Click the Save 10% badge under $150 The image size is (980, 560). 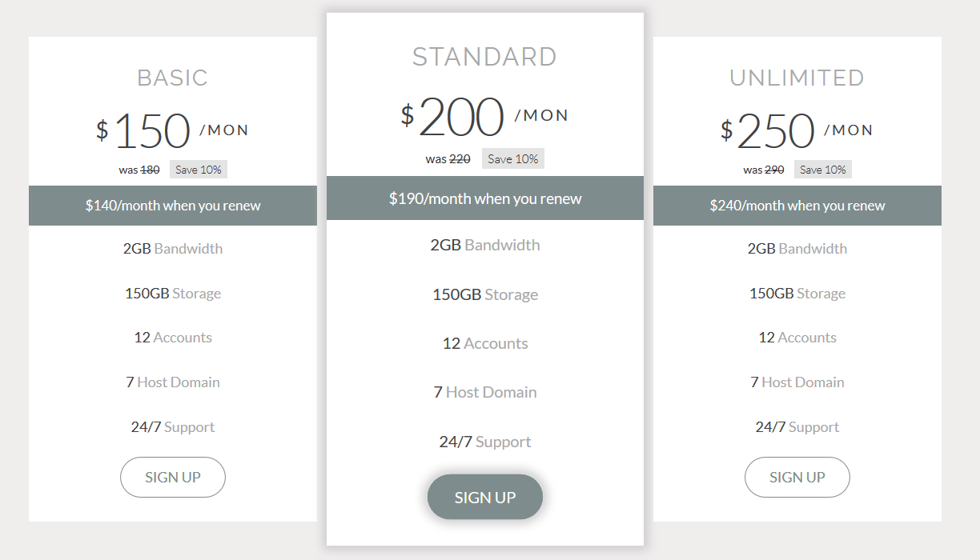(199, 170)
